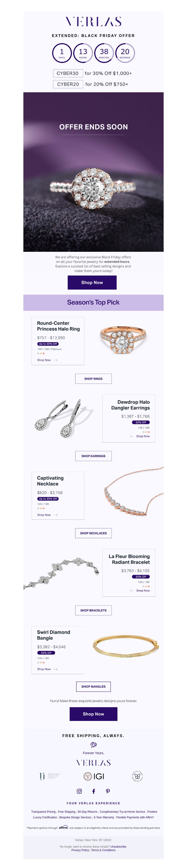The height and width of the screenshot is (868, 187).
Task: Open the Pinterest icon link
Action: (x=108, y=791)
